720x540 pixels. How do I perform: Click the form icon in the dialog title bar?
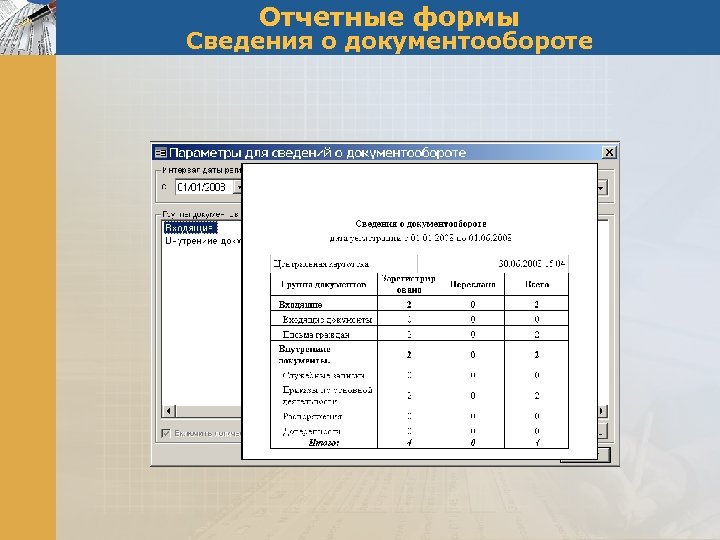160,152
